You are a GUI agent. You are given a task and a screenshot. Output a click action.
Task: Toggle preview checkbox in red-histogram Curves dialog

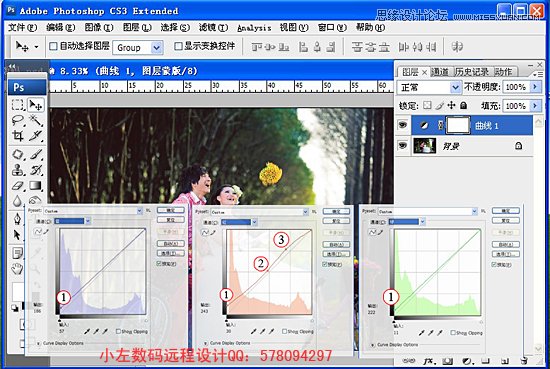(325, 264)
